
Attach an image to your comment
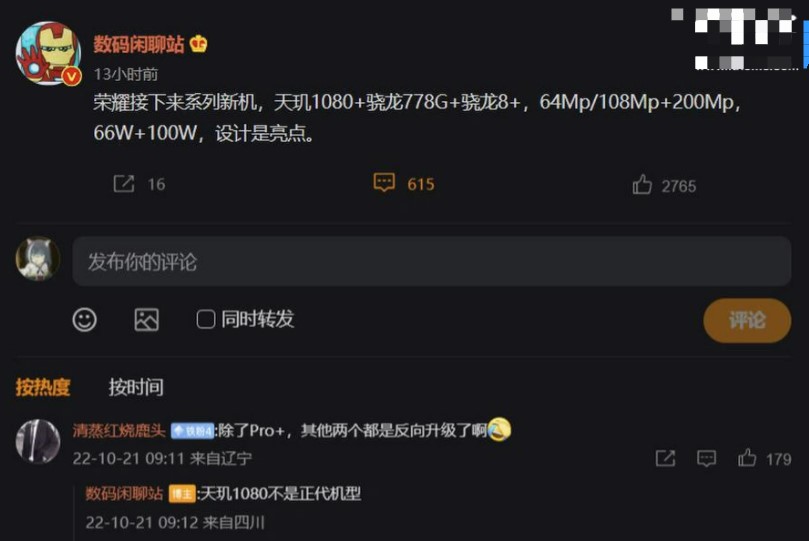pyautogui.click(x=147, y=320)
